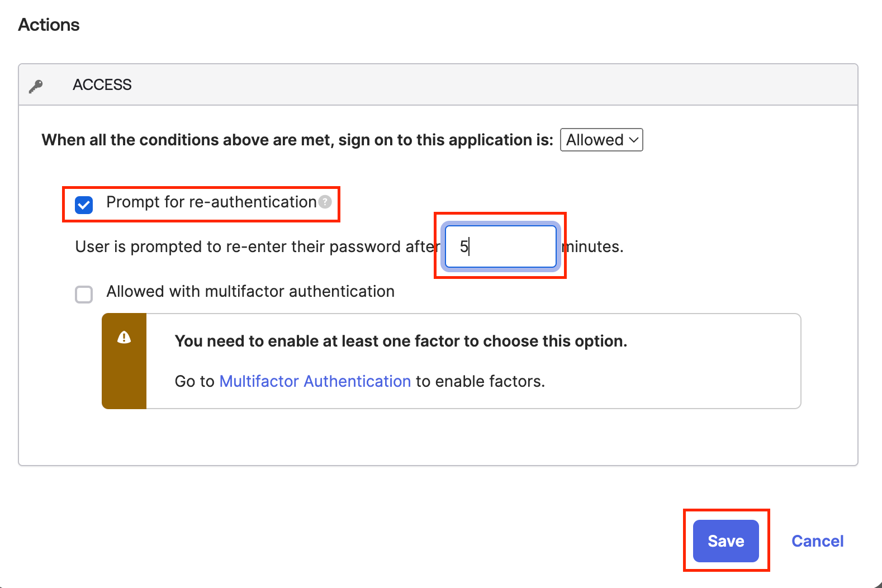Click 'When all the conditions' label text
The height and width of the screenshot is (588, 882).
point(297,140)
